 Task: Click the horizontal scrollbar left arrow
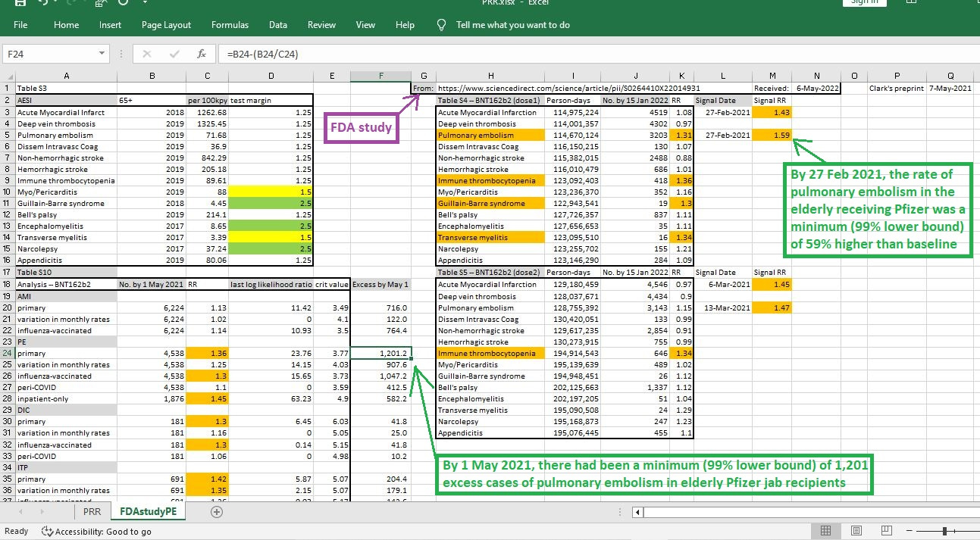pos(637,512)
